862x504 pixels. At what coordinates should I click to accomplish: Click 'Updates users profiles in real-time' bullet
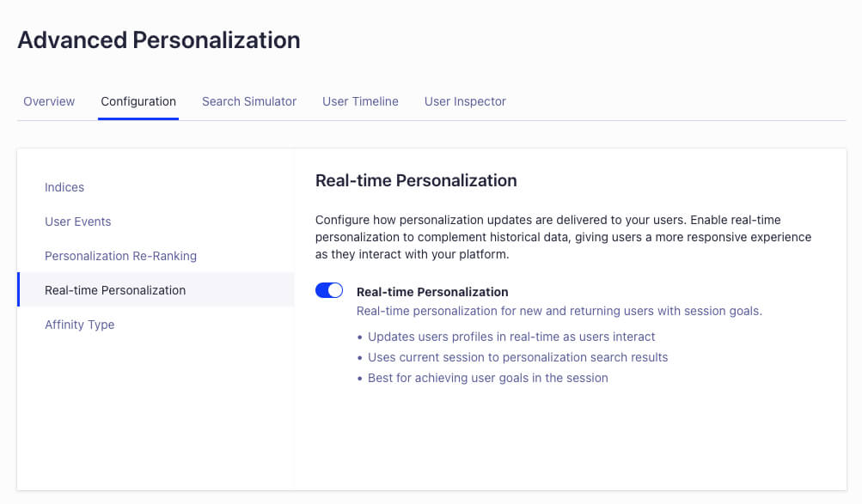[x=511, y=337]
